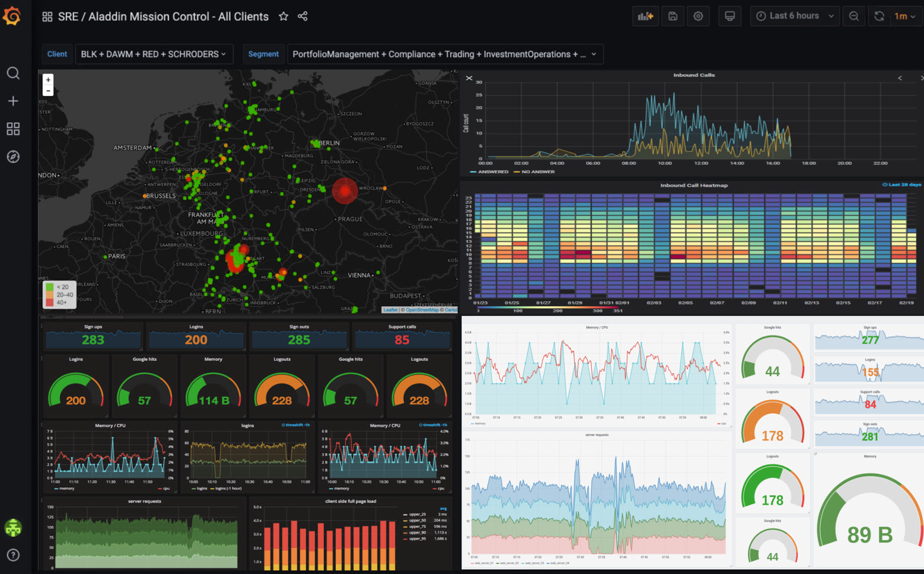Screen dimensions: 924x574
Task: Add a new panel to the dashboard
Action: (x=645, y=16)
